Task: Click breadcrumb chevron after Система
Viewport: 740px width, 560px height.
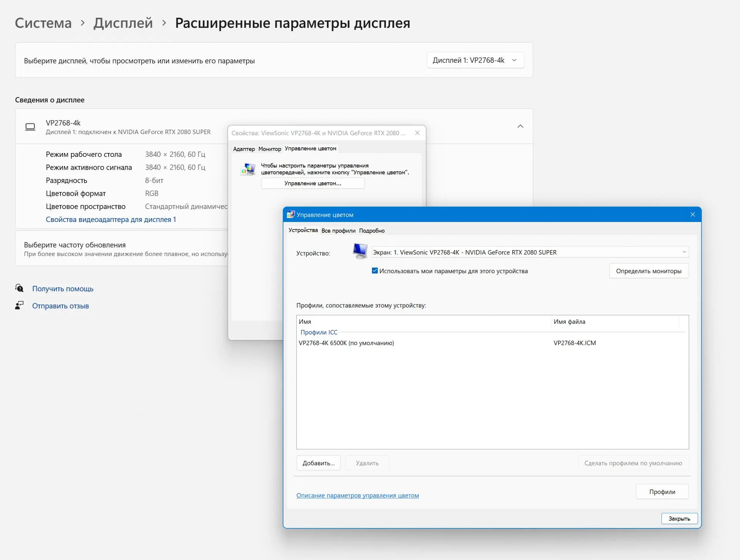Action: tap(82, 23)
